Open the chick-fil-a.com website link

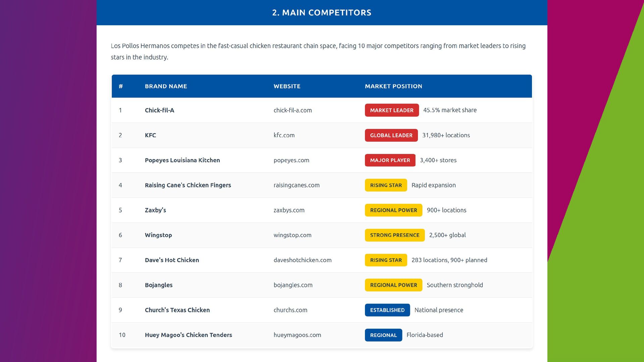click(292, 110)
